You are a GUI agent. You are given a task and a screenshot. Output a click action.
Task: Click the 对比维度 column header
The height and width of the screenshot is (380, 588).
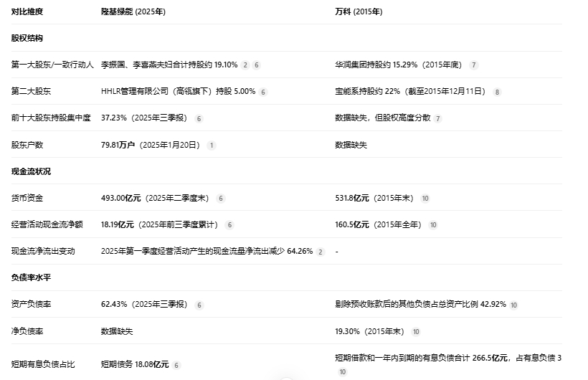[x=27, y=11]
